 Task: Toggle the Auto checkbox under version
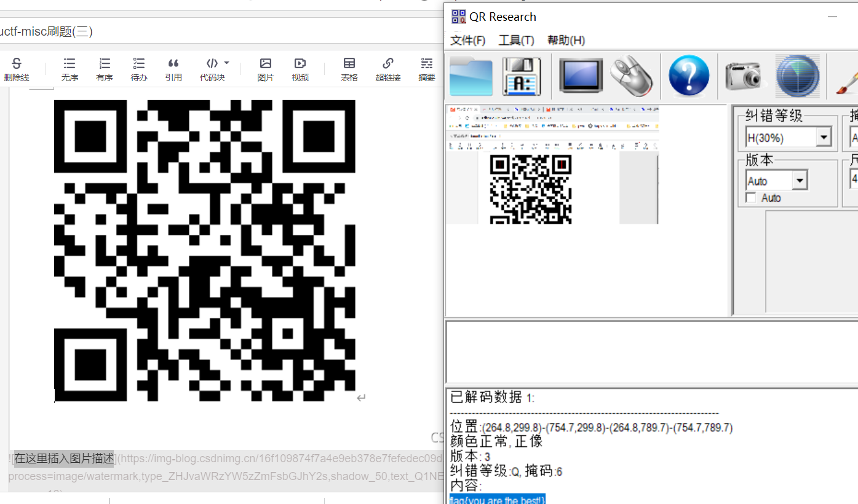[x=750, y=198]
